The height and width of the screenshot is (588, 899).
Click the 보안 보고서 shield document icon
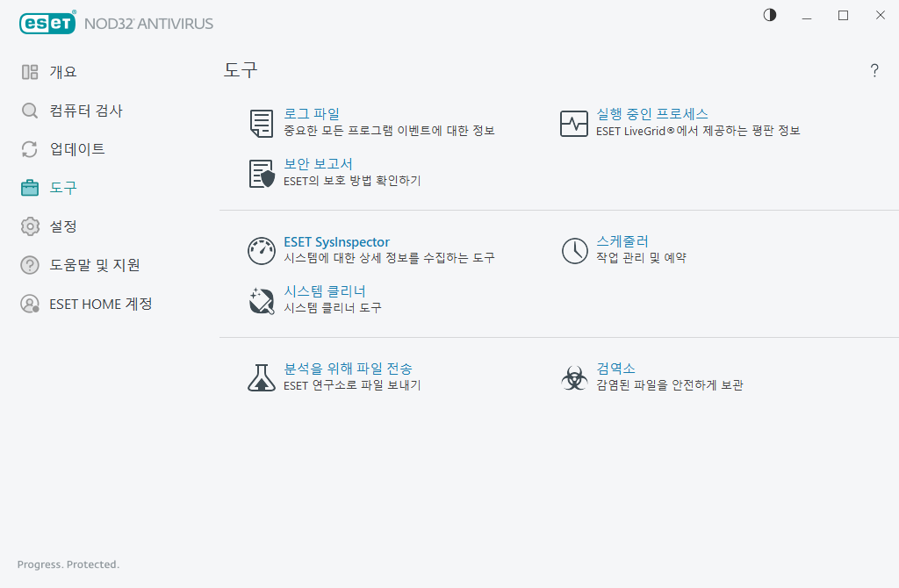tap(262, 174)
